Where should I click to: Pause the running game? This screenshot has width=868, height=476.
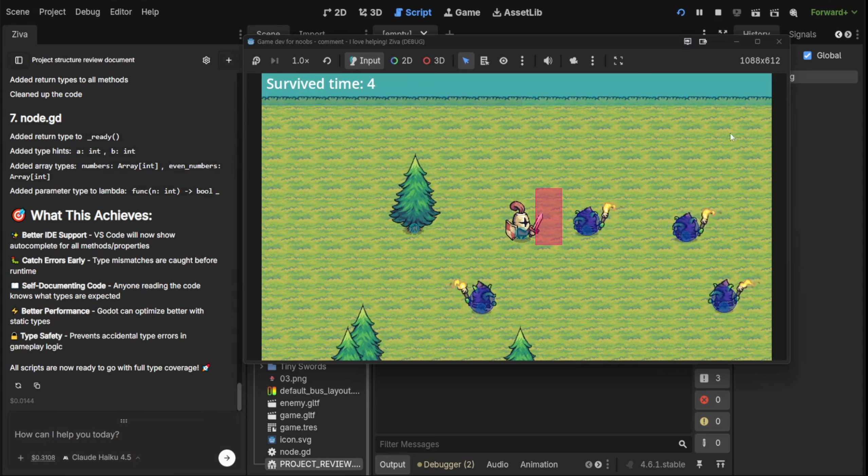tap(699, 13)
